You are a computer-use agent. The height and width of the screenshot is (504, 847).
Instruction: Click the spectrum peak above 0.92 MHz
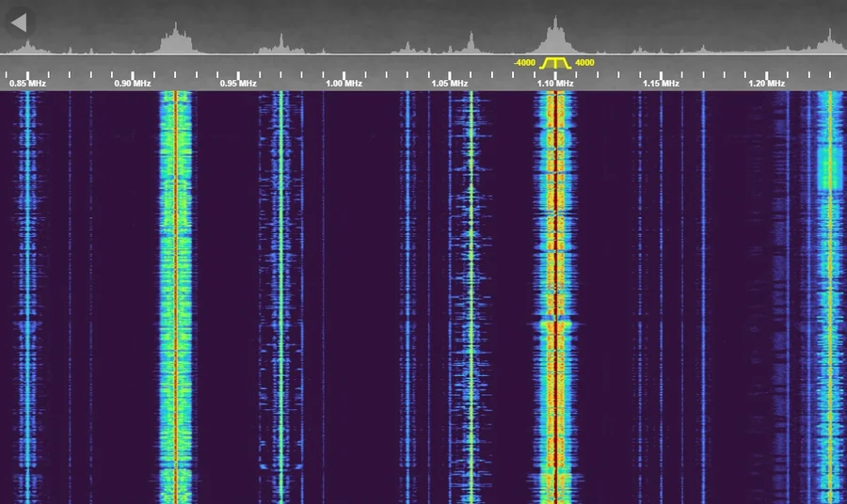coord(176,38)
